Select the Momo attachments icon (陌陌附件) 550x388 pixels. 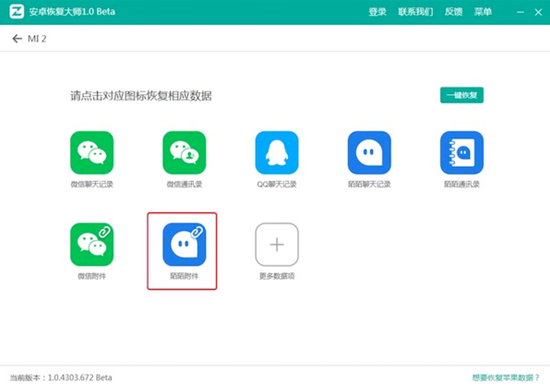click(184, 245)
